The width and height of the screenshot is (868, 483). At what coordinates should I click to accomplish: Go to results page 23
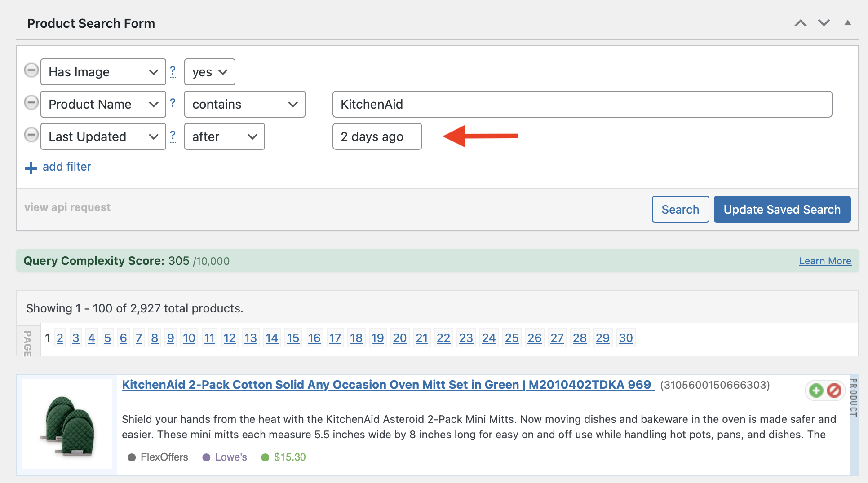[466, 338]
